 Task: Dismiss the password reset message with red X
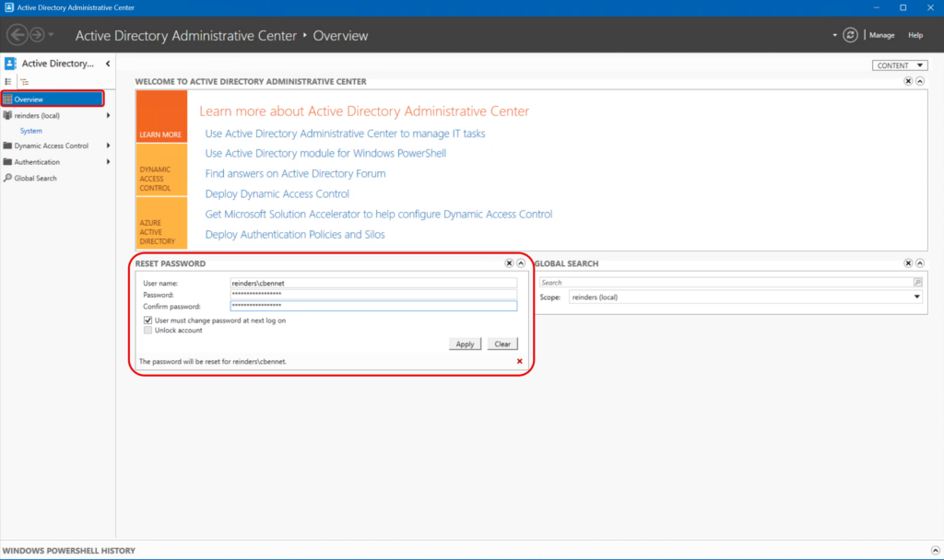(x=520, y=361)
